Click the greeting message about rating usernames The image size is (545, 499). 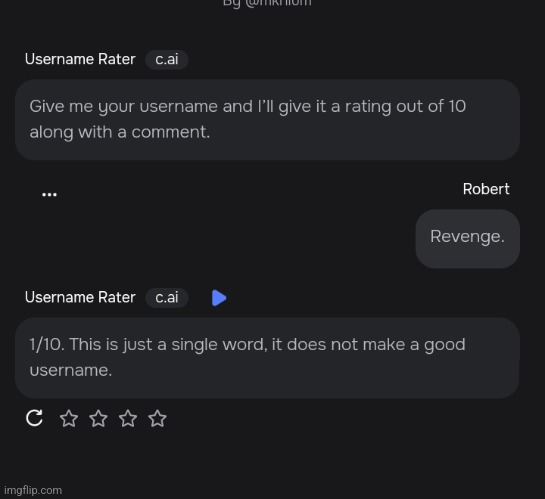point(267,120)
